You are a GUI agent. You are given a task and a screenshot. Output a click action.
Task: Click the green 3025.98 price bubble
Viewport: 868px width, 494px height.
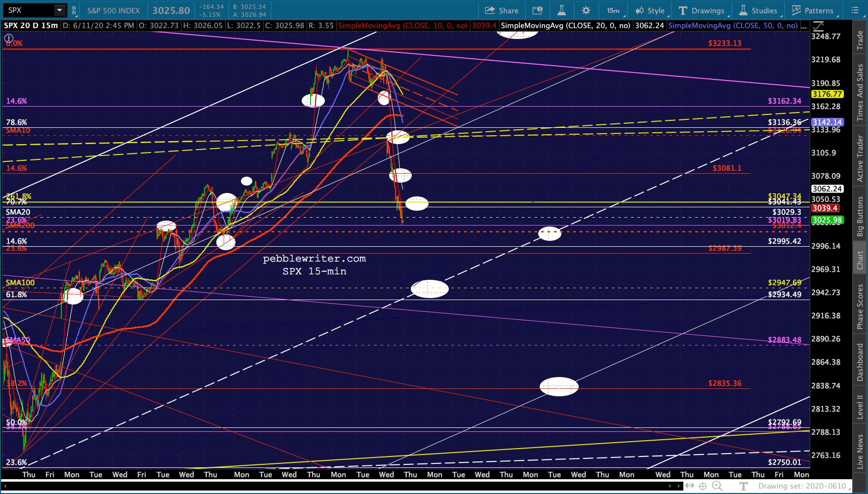pos(827,220)
